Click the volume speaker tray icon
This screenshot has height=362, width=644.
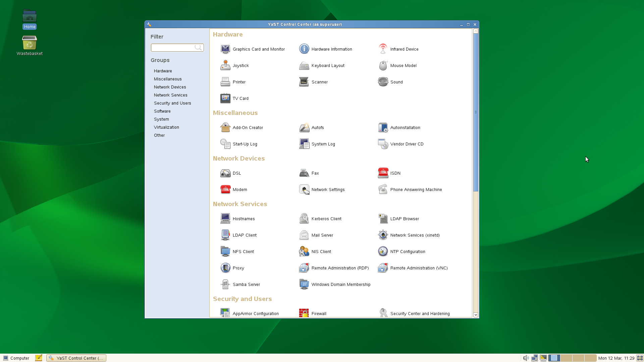(x=526, y=358)
